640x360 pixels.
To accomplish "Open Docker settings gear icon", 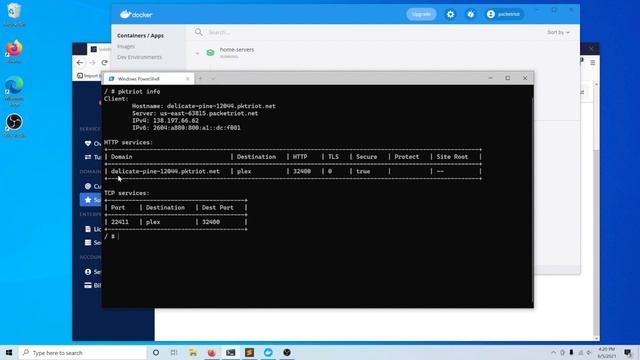I will click(450, 14).
